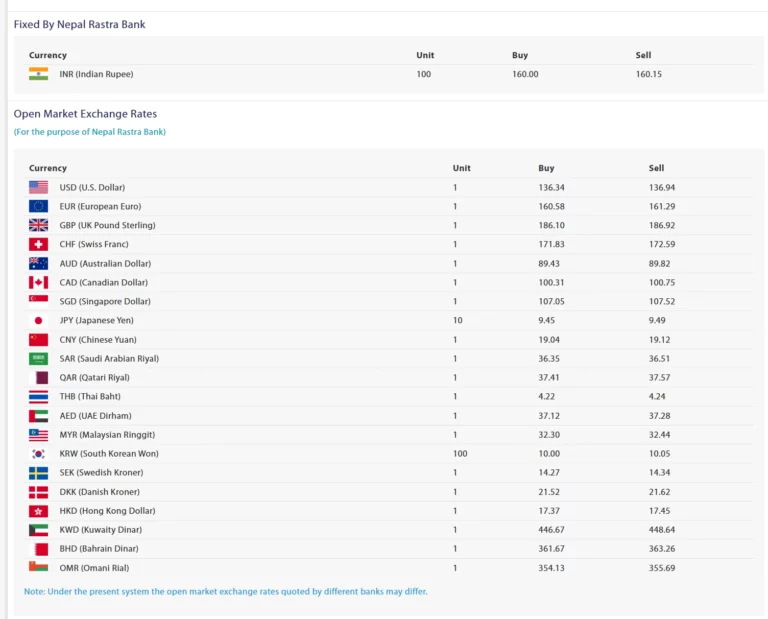Click the Danish flag icon

click(x=38, y=492)
